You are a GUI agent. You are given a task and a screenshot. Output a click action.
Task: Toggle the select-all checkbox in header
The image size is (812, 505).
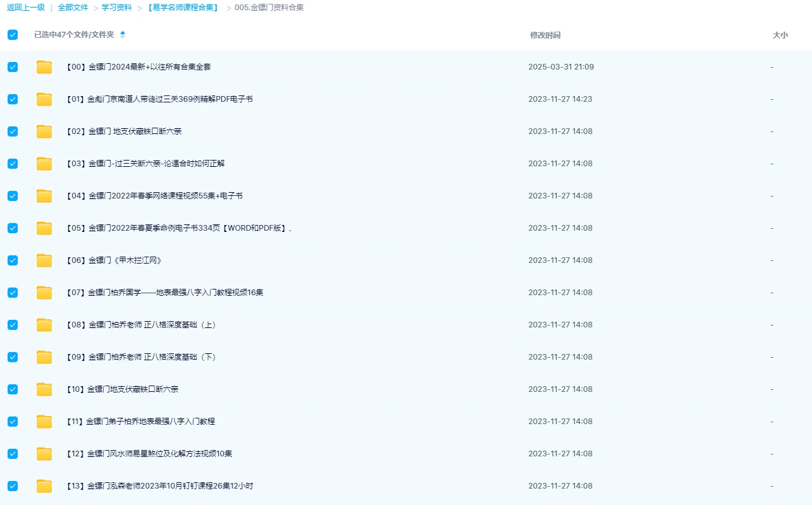point(13,35)
